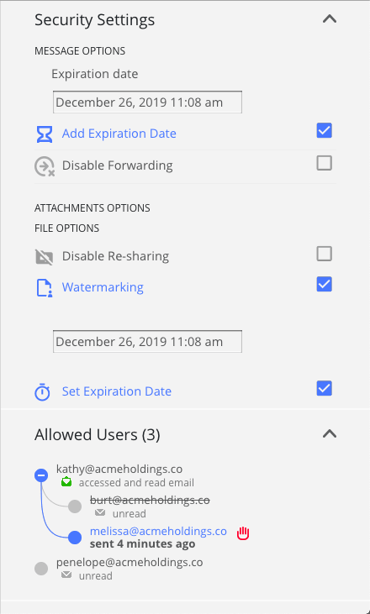Uncheck the Watermarking checkbox
370x614 pixels.
pos(324,285)
